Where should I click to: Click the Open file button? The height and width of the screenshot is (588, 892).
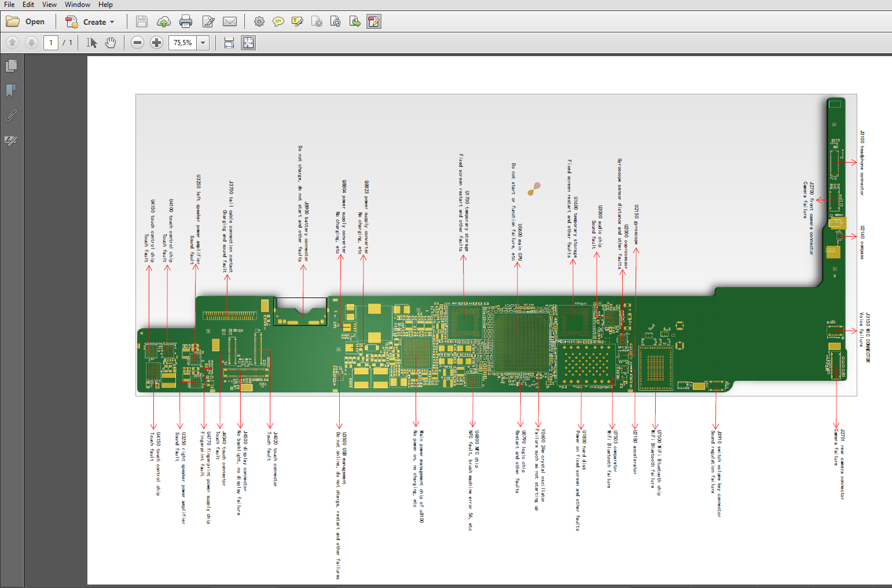[26, 22]
